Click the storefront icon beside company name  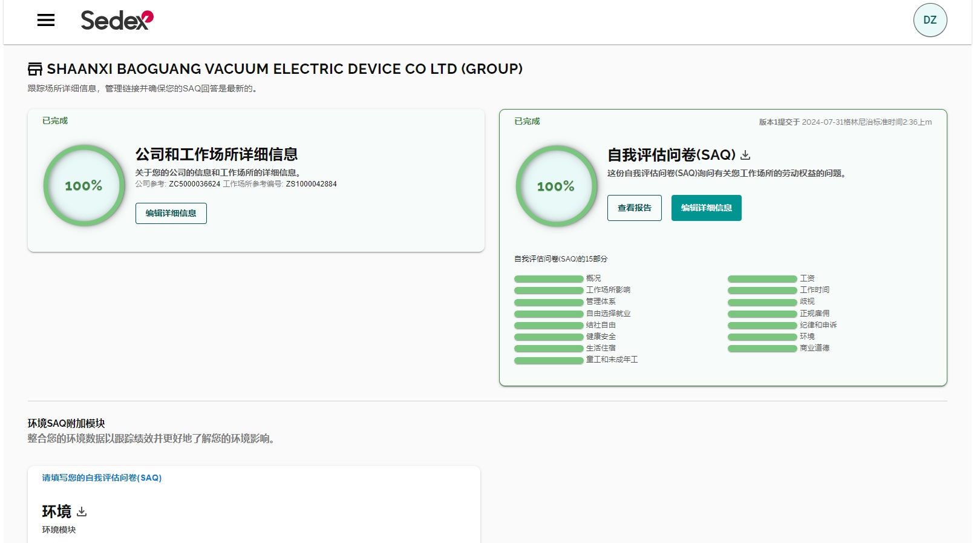[x=35, y=69]
